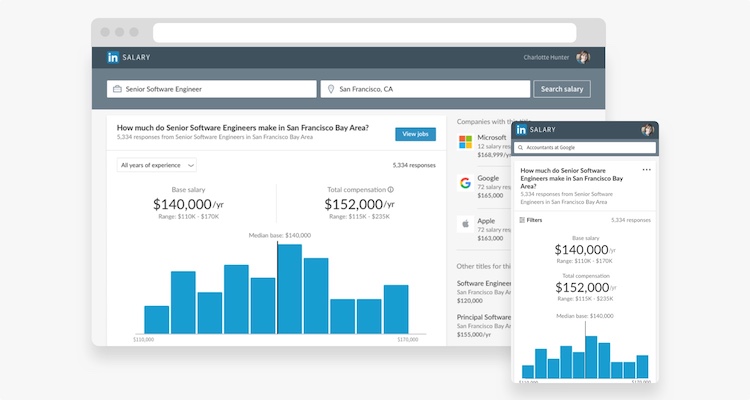
Task: Click the tallest bar at median base
Action: [x=290, y=289]
